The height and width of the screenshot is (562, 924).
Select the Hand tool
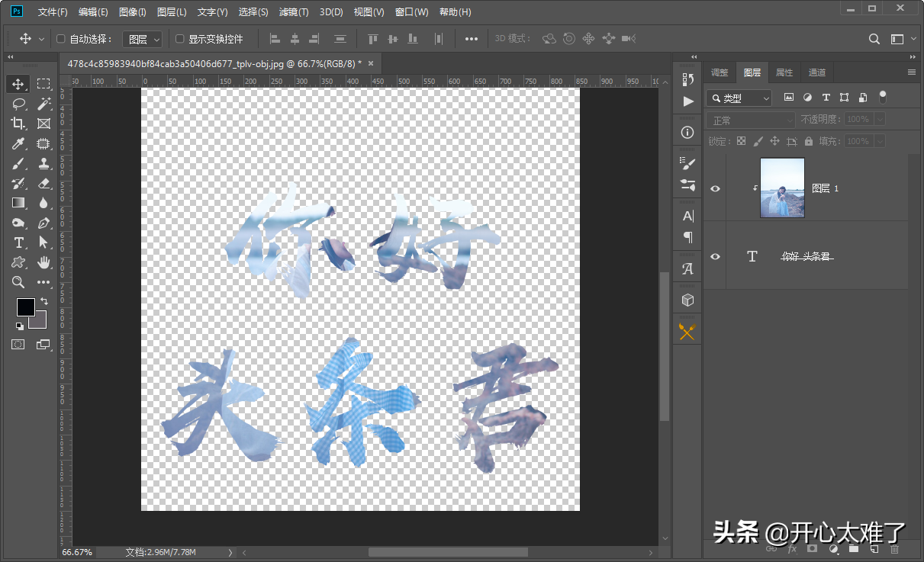tap(43, 262)
